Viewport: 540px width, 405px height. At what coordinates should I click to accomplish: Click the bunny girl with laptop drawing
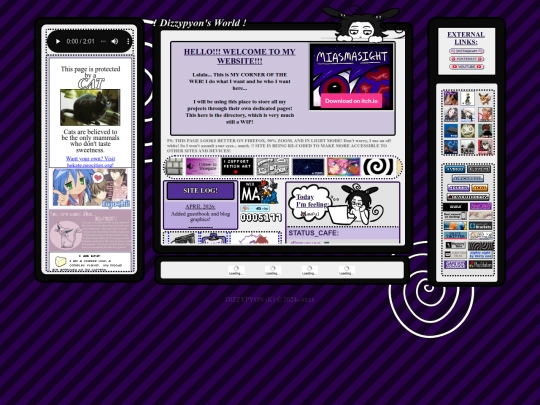click(356, 205)
